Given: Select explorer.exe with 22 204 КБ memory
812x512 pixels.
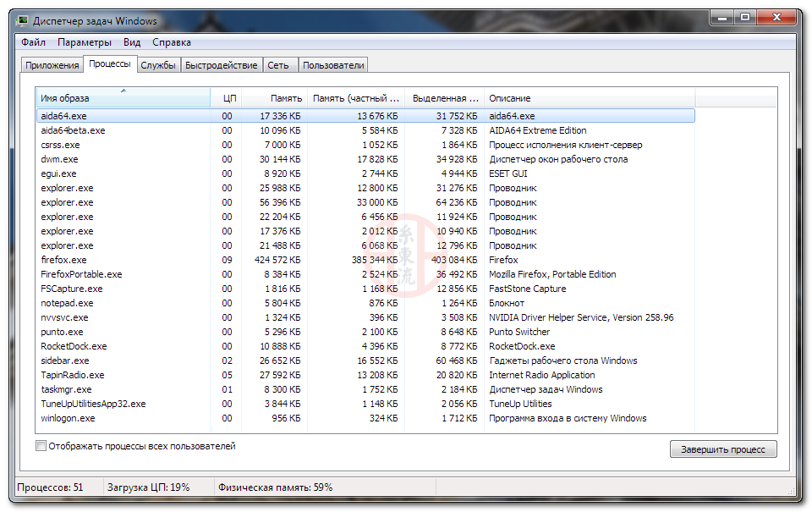Looking at the screenshot, I should [x=365, y=217].
